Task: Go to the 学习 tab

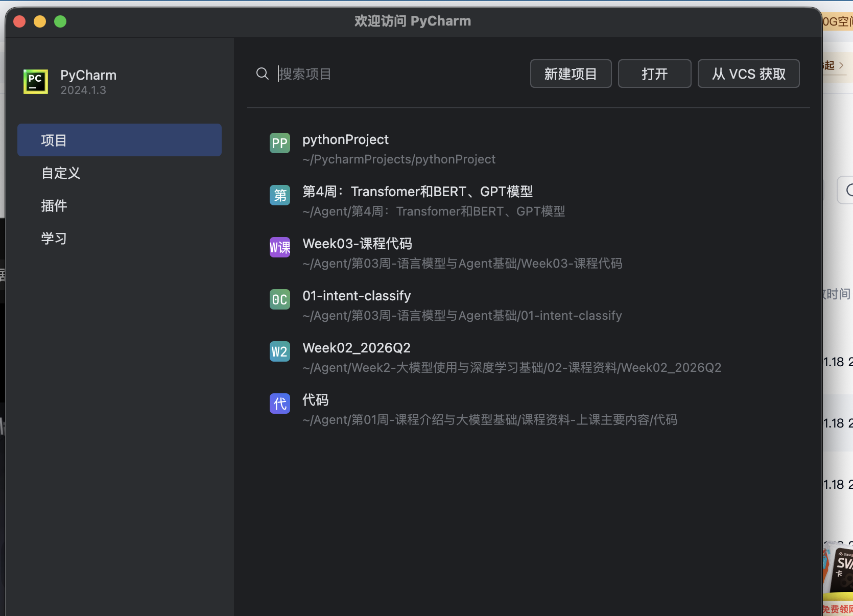Action: click(120, 238)
